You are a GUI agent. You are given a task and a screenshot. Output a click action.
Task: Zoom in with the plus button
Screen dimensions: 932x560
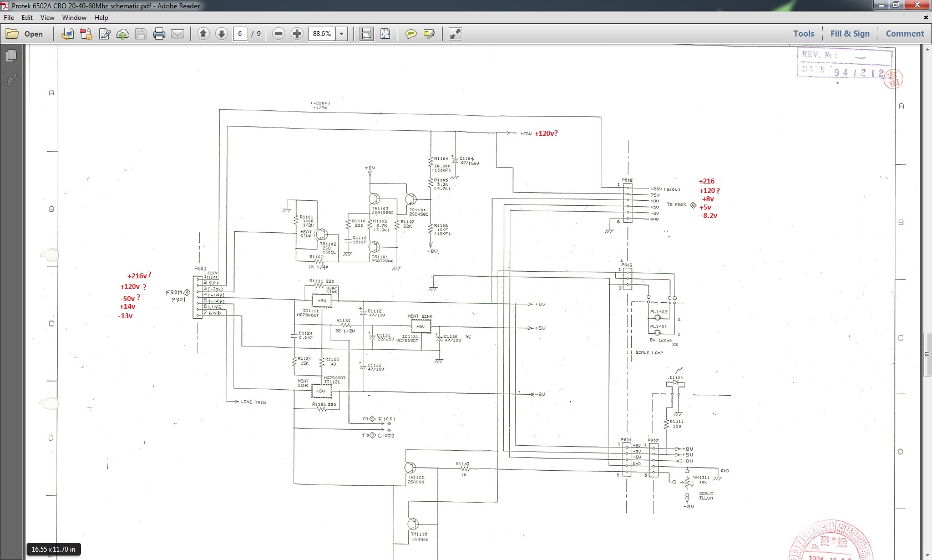pos(297,34)
